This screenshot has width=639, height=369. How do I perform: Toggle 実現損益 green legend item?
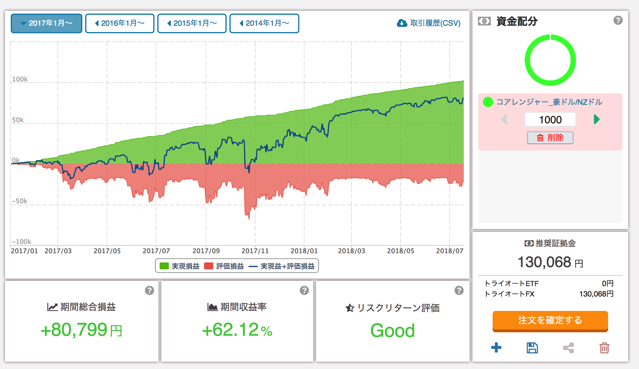(x=179, y=266)
